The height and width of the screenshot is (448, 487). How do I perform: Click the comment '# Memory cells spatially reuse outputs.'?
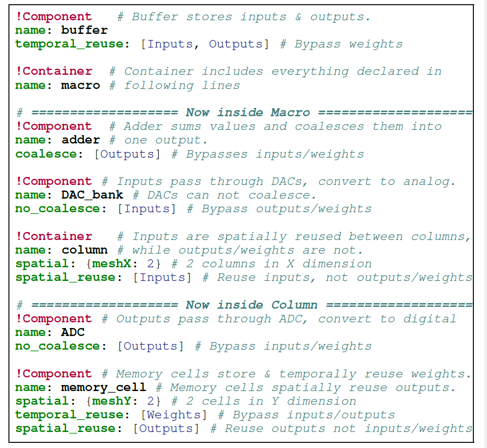(x=306, y=387)
